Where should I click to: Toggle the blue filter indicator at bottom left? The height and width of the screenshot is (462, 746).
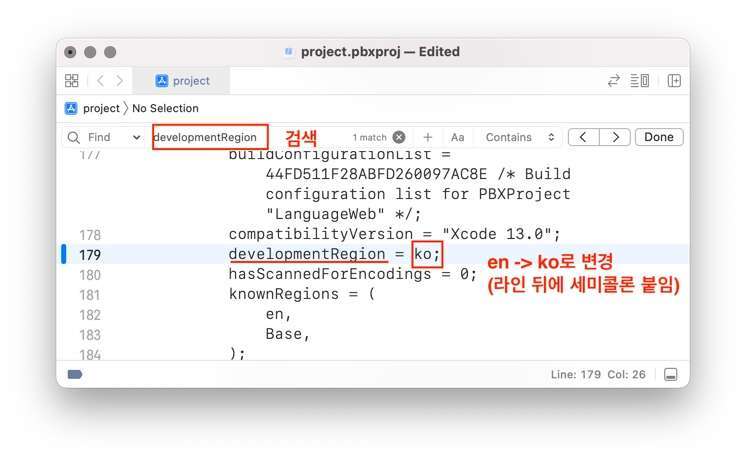click(75, 374)
